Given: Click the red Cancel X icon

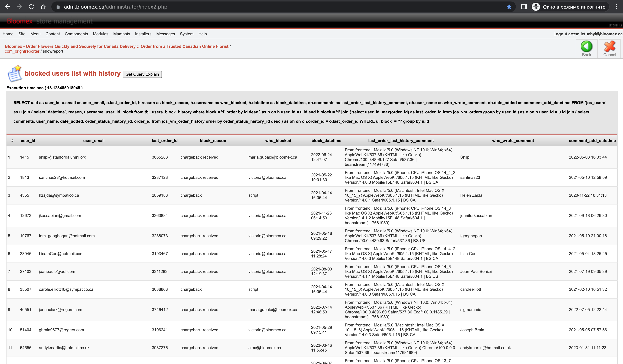Looking at the screenshot, I should (x=609, y=46).
